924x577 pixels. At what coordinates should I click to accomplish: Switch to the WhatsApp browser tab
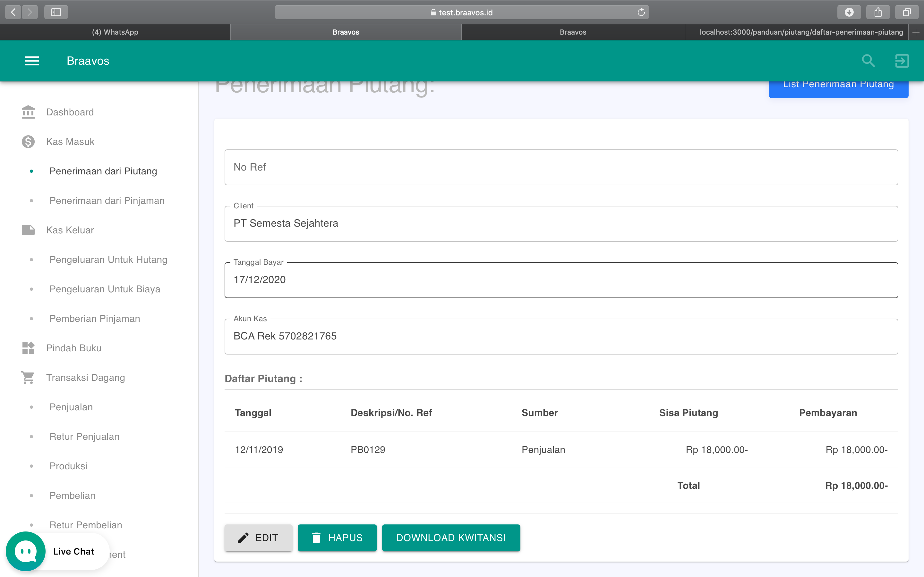115,32
